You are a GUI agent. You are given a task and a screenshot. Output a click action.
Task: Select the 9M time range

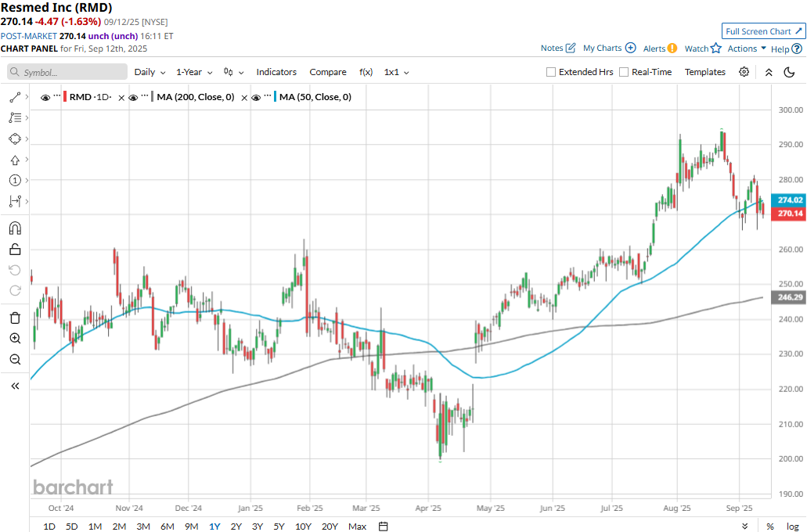click(192, 527)
